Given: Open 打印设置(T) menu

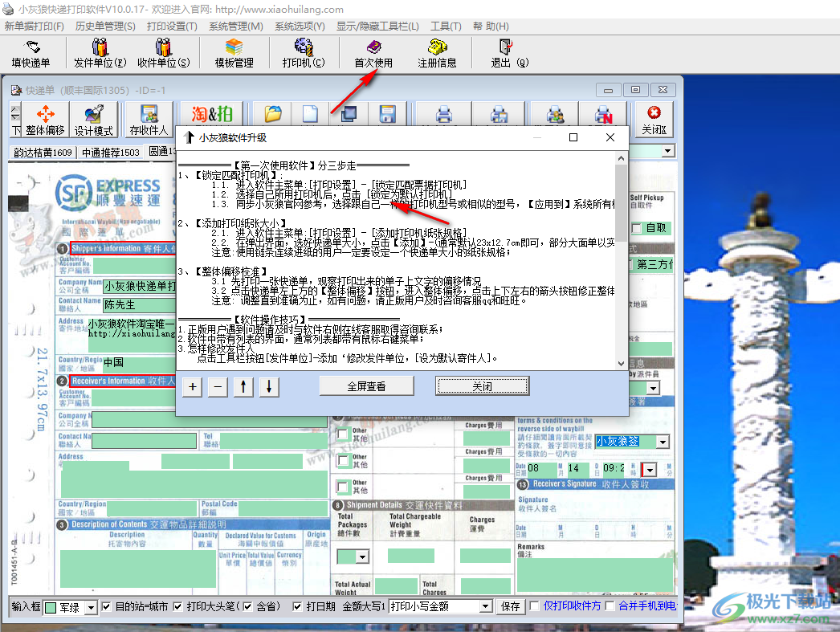Looking at the screenshot, I should [x=172, y=27].
